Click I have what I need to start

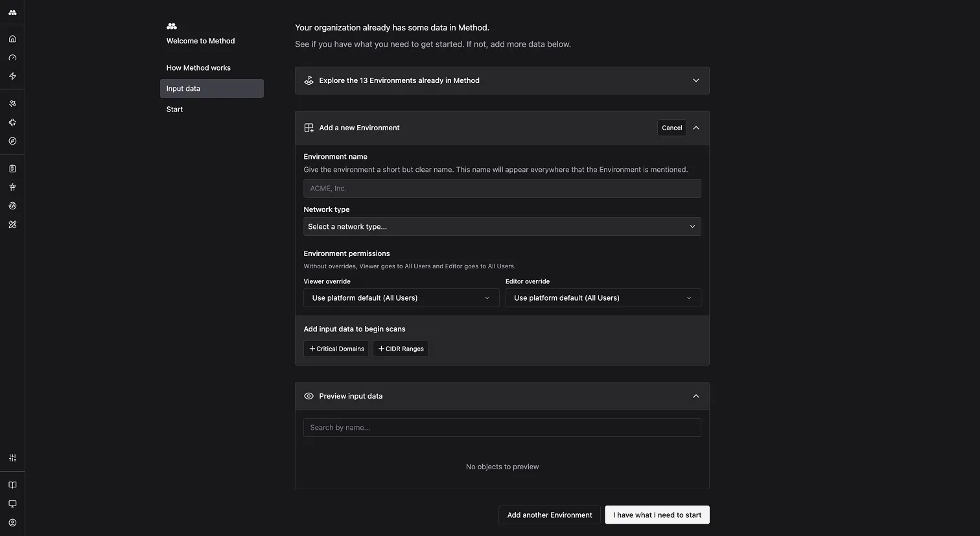[x=657, y=515]
